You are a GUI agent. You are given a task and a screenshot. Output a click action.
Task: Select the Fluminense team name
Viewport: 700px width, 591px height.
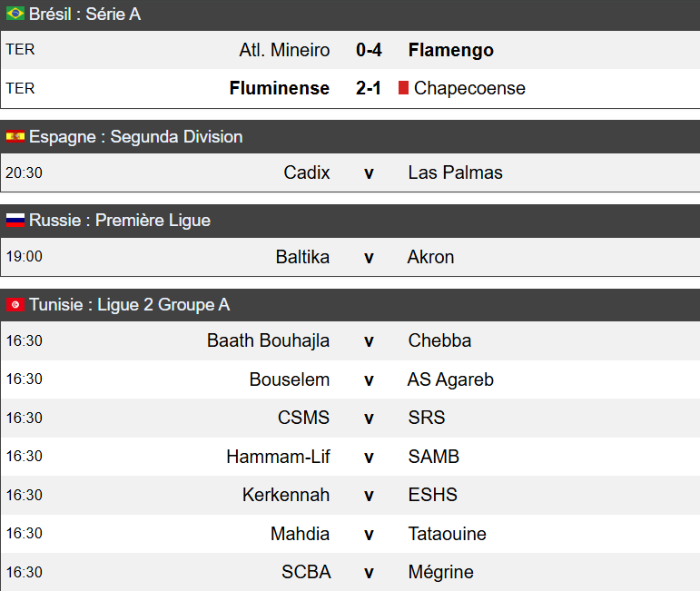tap(280, 88)
